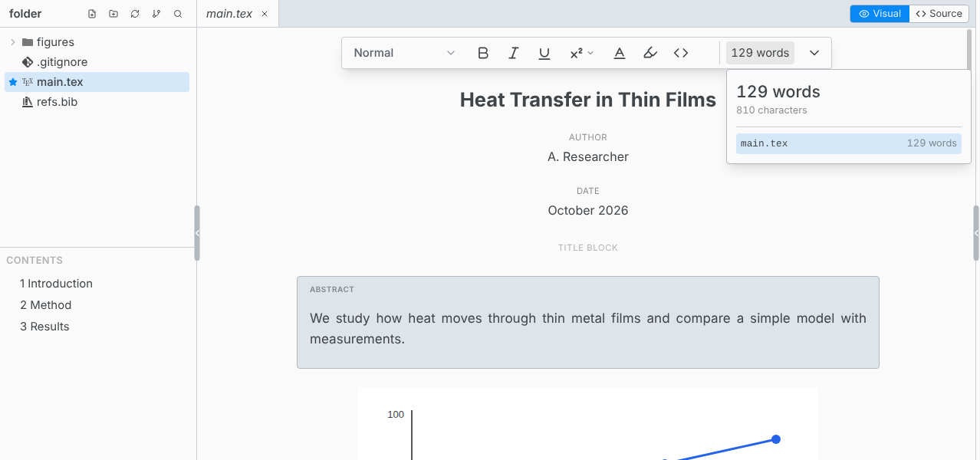The width and height of the screenshot is (980, 460).
Task: Click the chart figure thumbnail
Action: 588,423
